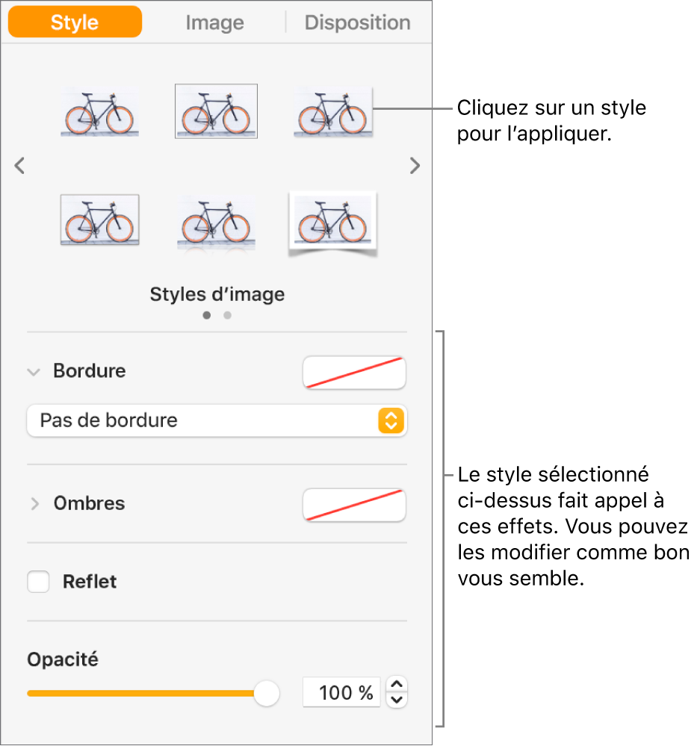Switch to the Style tab
The width and height of the screenshot is (700, 746).
(75, 22)
